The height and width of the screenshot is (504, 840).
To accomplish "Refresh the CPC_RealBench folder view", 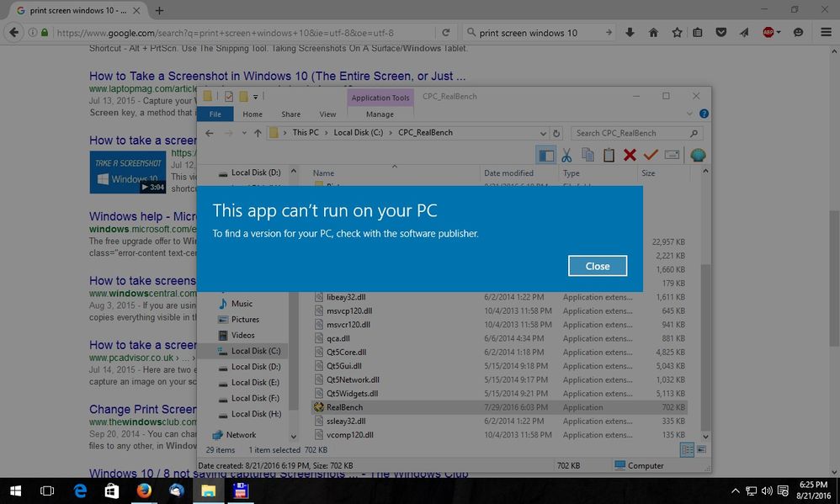I will (556, 134).
